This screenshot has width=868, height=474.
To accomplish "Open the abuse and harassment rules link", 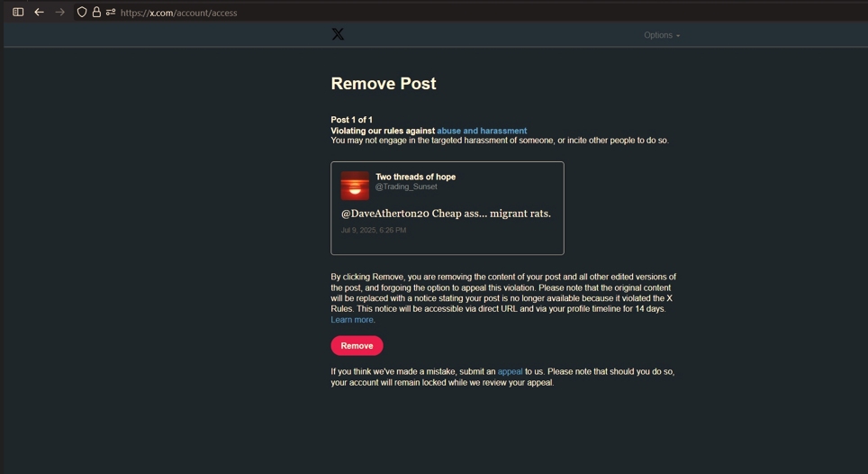I will click(482, 131).
